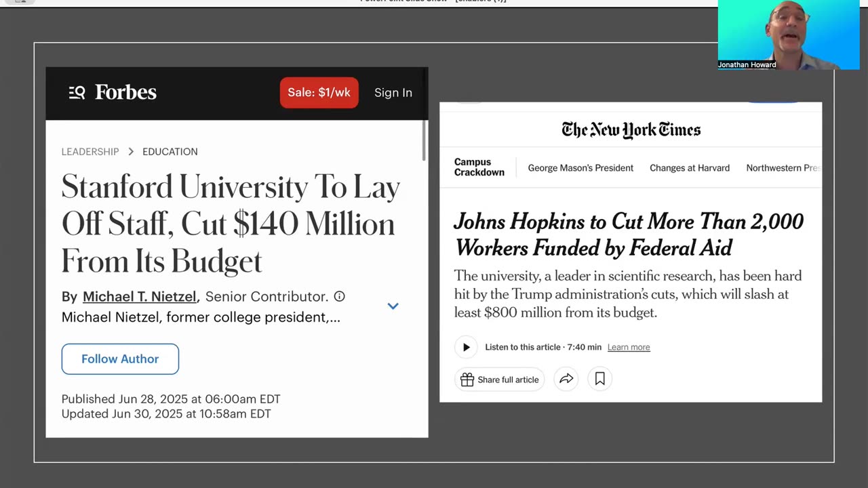Click the Sale: $1/wk button

pyautogui.click(x=319, y=93)
